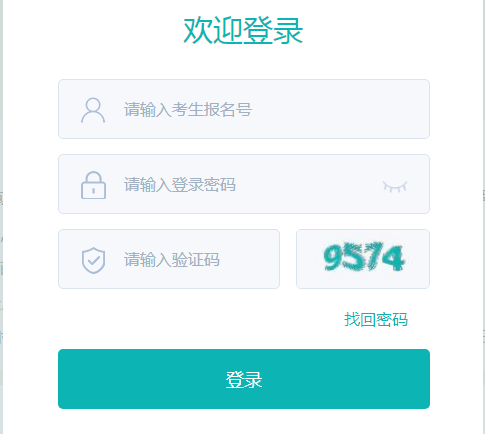Click the 欢迎登录 heading text
Image resolution: width=485 pixels, height=434 pixels.
(x=243, y=31)
